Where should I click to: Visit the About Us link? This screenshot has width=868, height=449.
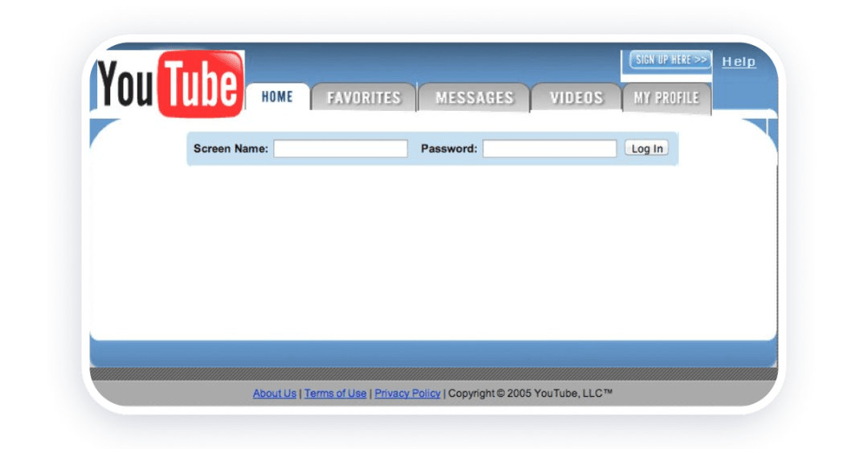coord(275,394)
